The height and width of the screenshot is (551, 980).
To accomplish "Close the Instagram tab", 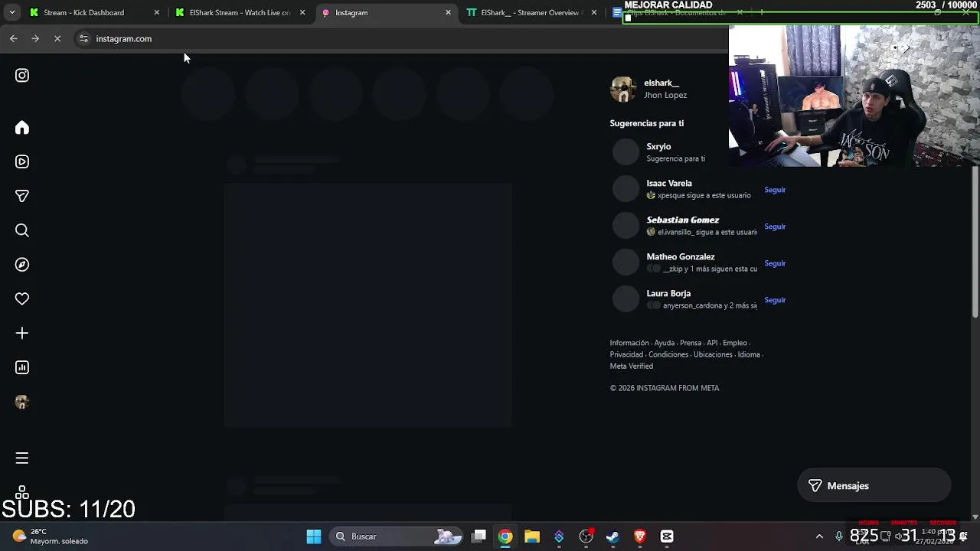I will pos(448,12).
